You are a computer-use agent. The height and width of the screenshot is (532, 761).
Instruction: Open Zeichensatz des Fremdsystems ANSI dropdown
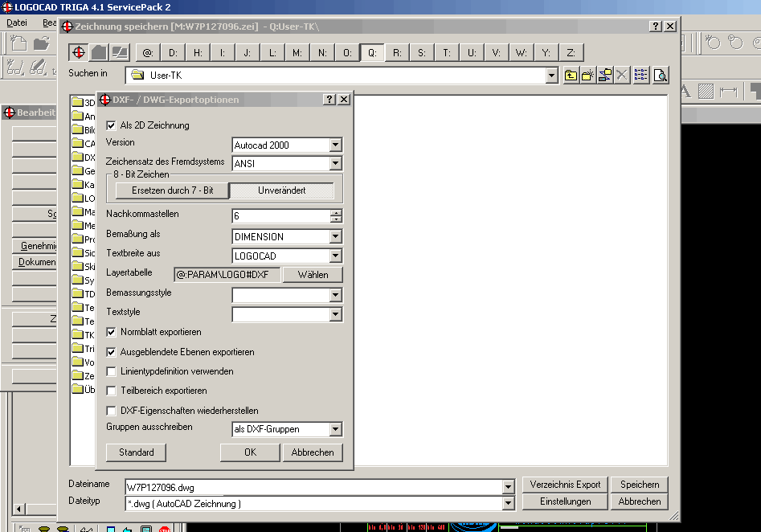(x=335, y=163)
